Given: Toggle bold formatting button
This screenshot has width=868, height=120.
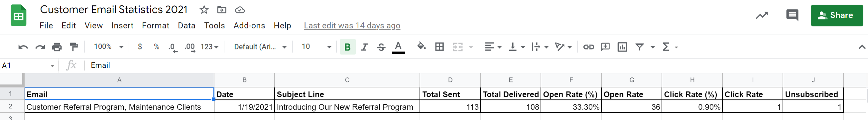Looking at the screenshot, I should (347, 47).
